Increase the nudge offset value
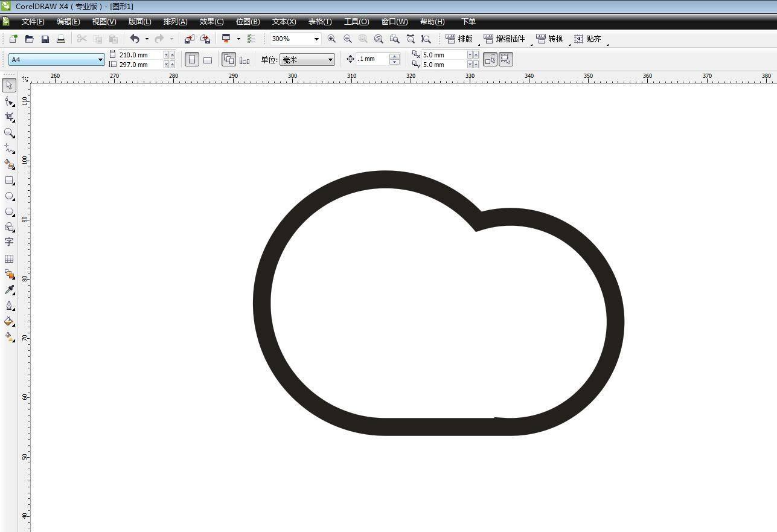This screenshot has width=777, height=532. pyautogui.click(x=395, y=56)
